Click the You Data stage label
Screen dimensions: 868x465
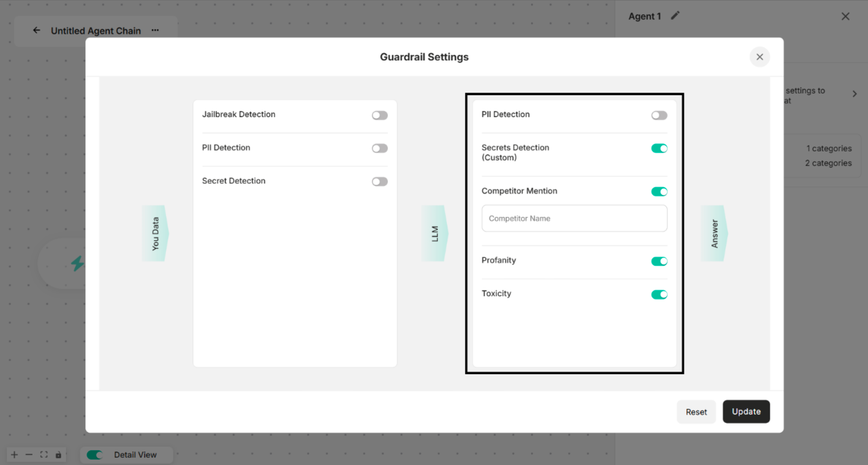click(x=155, y=233)
